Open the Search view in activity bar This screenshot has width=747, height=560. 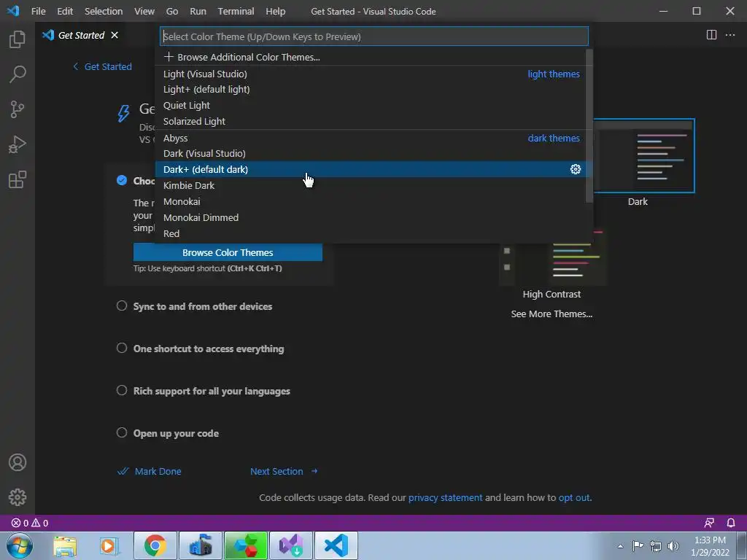pos(18,74)
